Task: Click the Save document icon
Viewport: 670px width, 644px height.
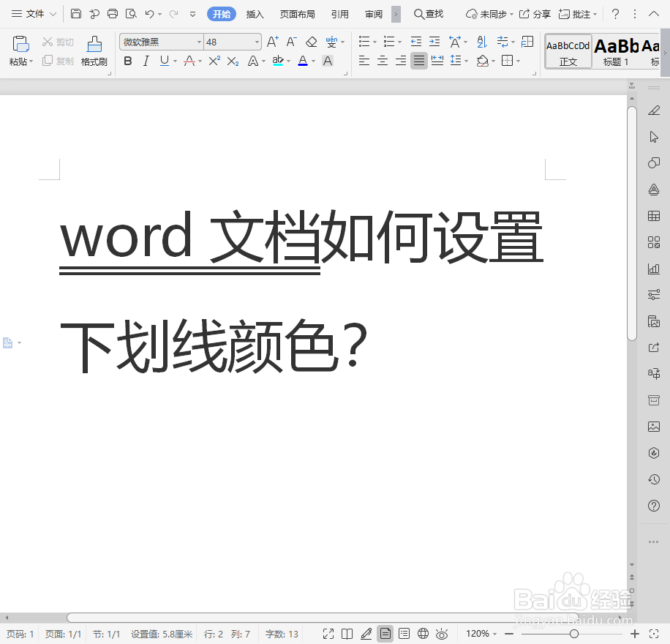Action: coord(75,14)
